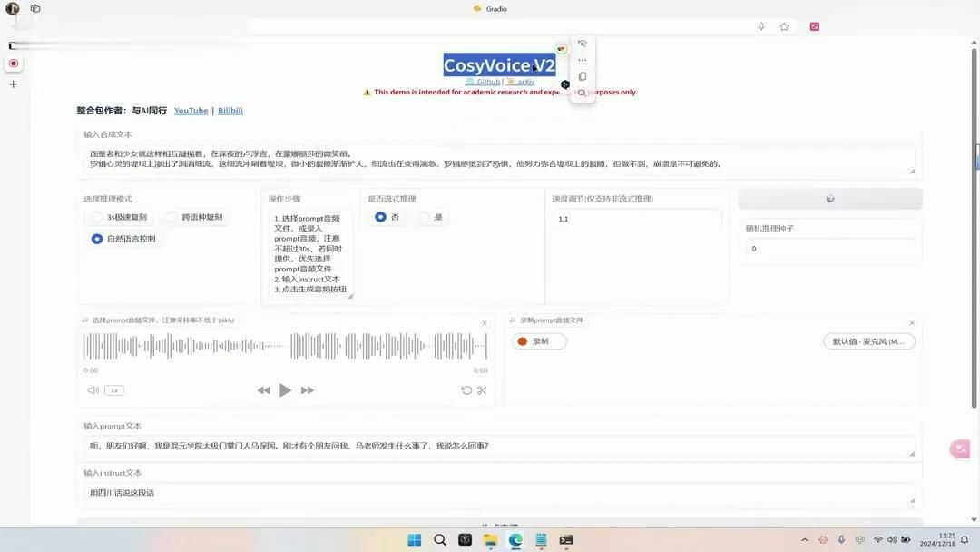Click the 1x playback speed control

113,389
